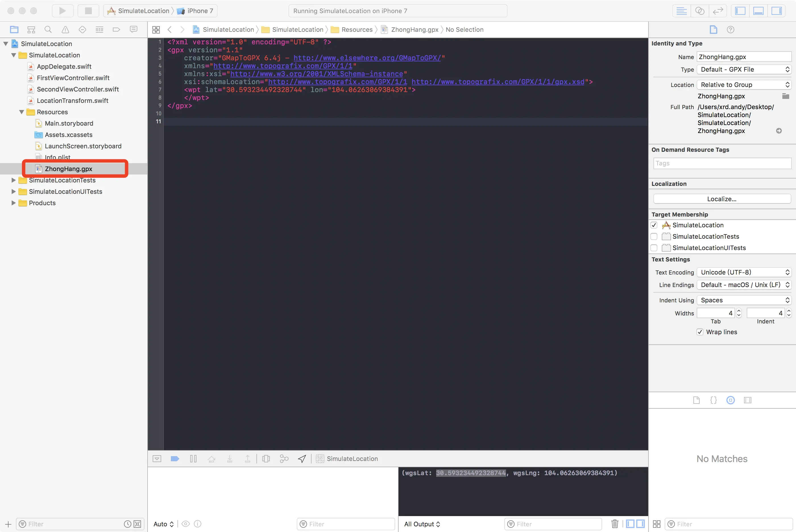Click Resources in the jump bar
The width and height of the screenshot is (796, 532).
[x=356, y=30]
